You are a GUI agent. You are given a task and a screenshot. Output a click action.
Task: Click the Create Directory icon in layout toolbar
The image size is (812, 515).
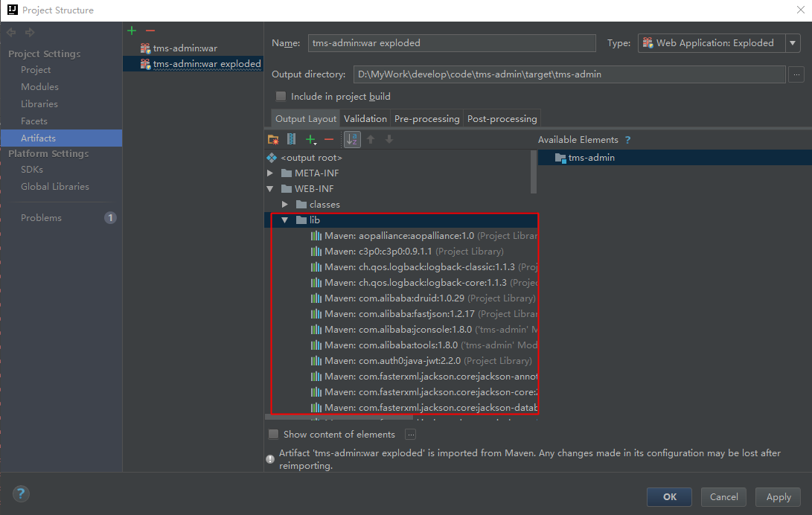tap(273, 139)
